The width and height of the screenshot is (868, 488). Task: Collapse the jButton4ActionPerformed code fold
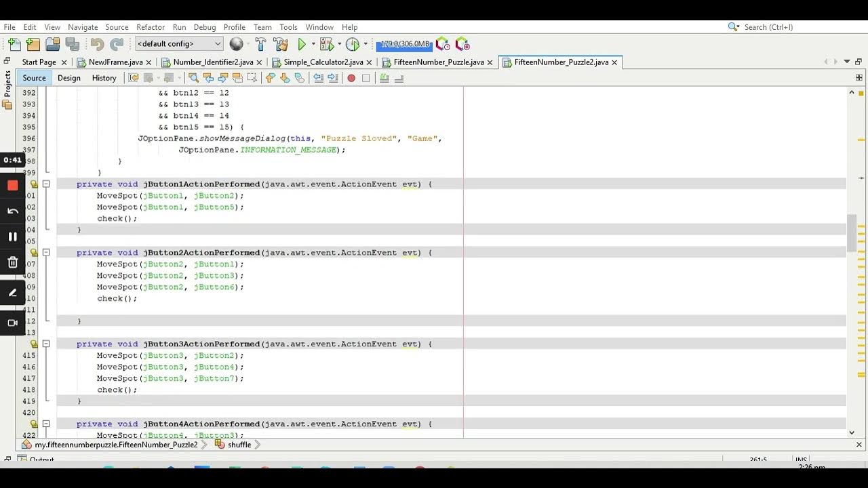pyautogui.click(x=46, y=424)
